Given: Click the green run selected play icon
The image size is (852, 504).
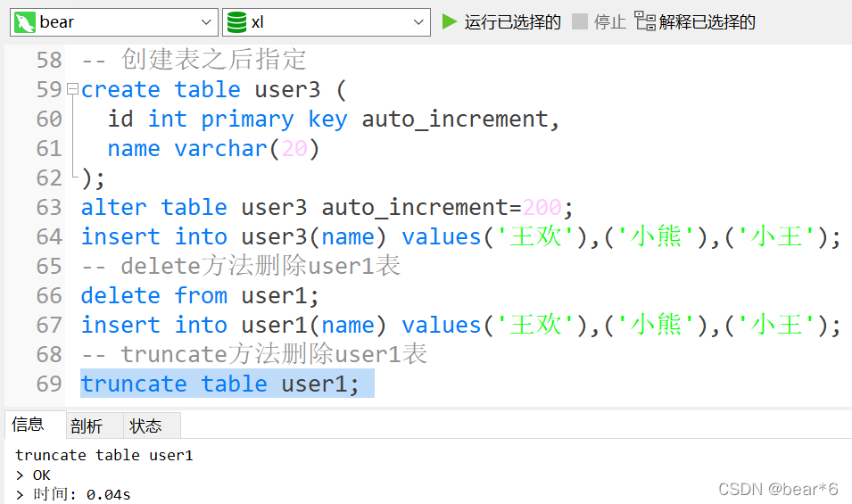Looking at the screenshot, I should click(449, 21).
